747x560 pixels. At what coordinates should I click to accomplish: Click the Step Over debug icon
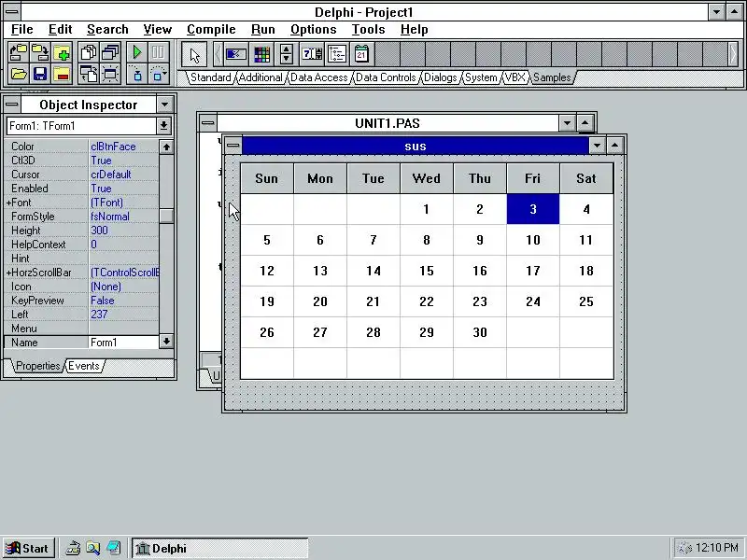pyautogui.click(x=159, y=75)
